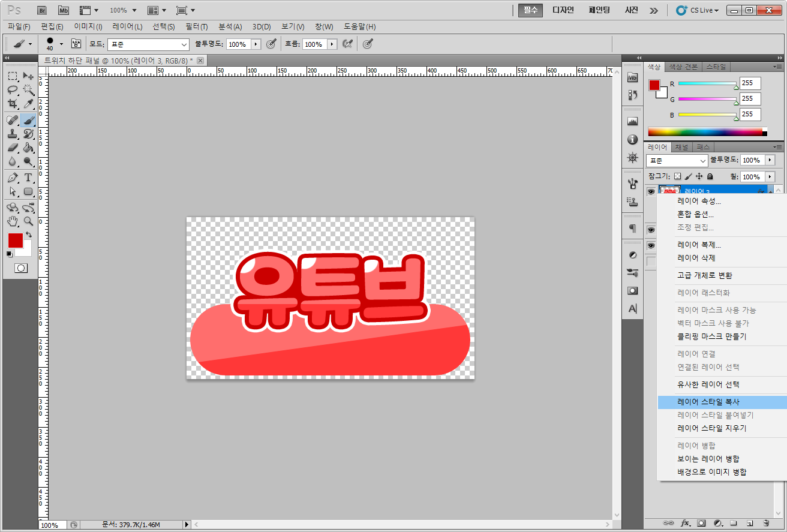This screenshot has height=532, width=787.
Task: Select the 3D Camera Rotate tool
Action: 28,208
